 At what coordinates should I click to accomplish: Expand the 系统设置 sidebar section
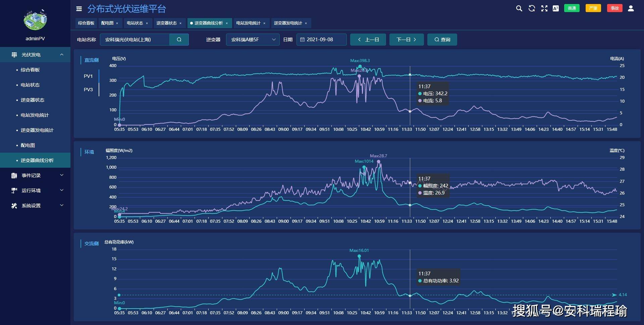coord(62,205)
